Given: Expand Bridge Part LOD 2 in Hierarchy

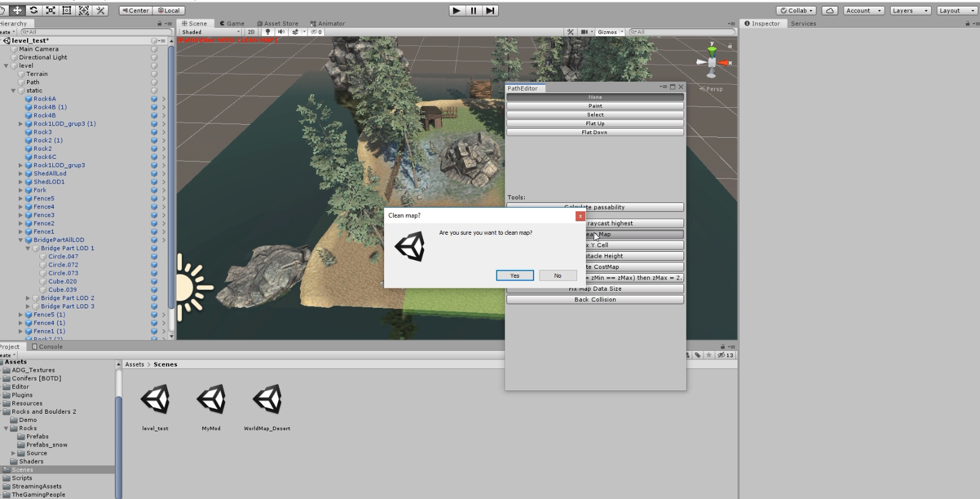Looking at the screenshot, I should coord(28,298).
